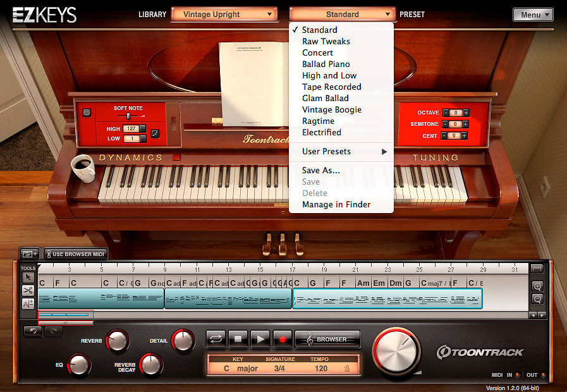Viewport: 567px width, 392px height.
Task: Open the Preset dropdown Standard
Action: coord(342,15)
